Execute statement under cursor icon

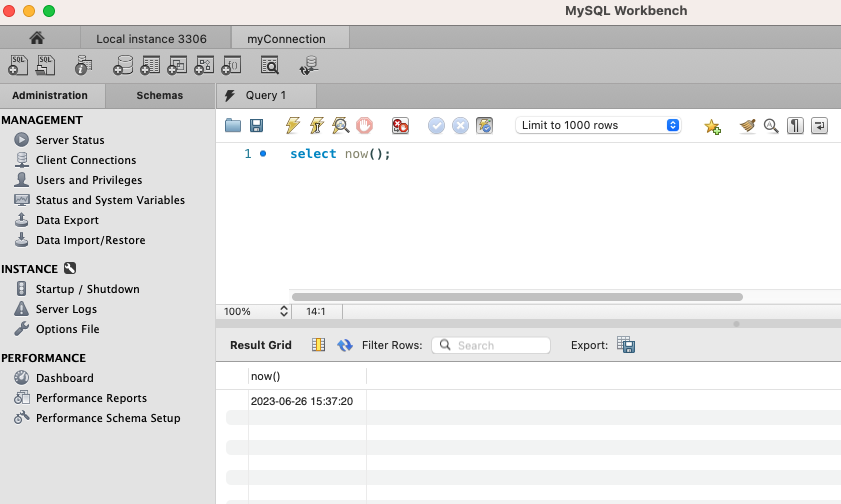pyautogui.click(x=316, y=125)
